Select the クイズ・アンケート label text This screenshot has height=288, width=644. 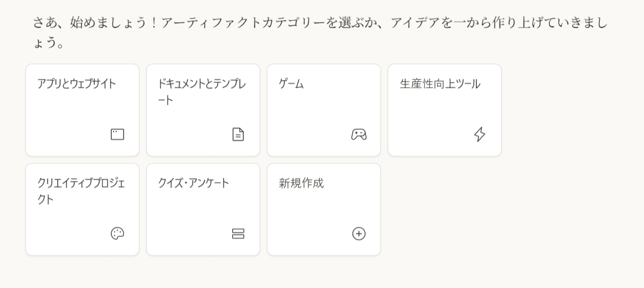pyautogui.click(x=194, y=183)
